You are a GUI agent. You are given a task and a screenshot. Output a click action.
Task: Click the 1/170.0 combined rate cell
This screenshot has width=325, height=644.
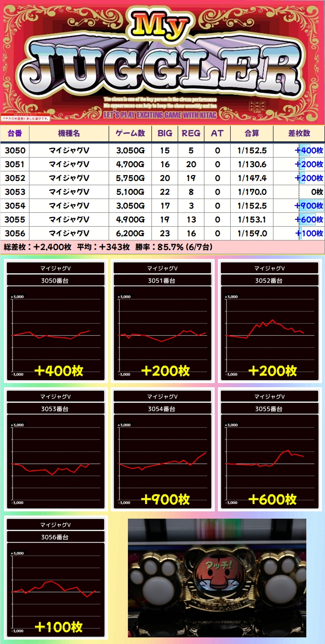252,192
